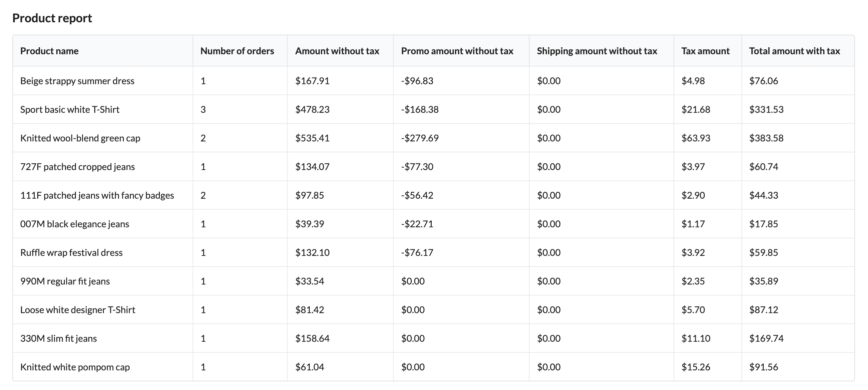Click the $1.17 tax amount
Image resolution: width=868 pixels, height=390 pixels.
tap(693, 224)
